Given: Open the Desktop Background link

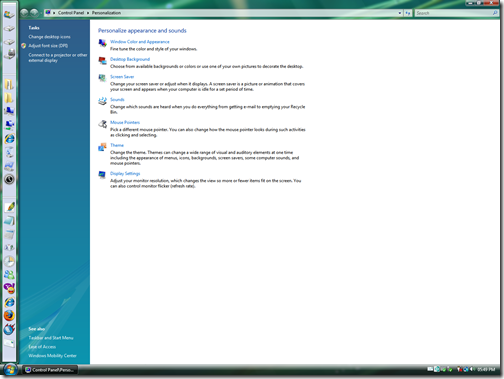Looking at the screenshot, I should [130, 59].
